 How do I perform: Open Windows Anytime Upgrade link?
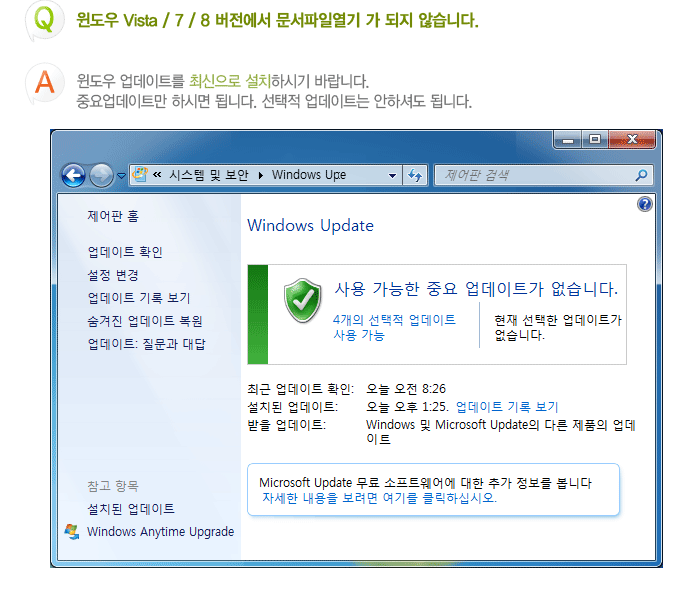tap(160, 532)
